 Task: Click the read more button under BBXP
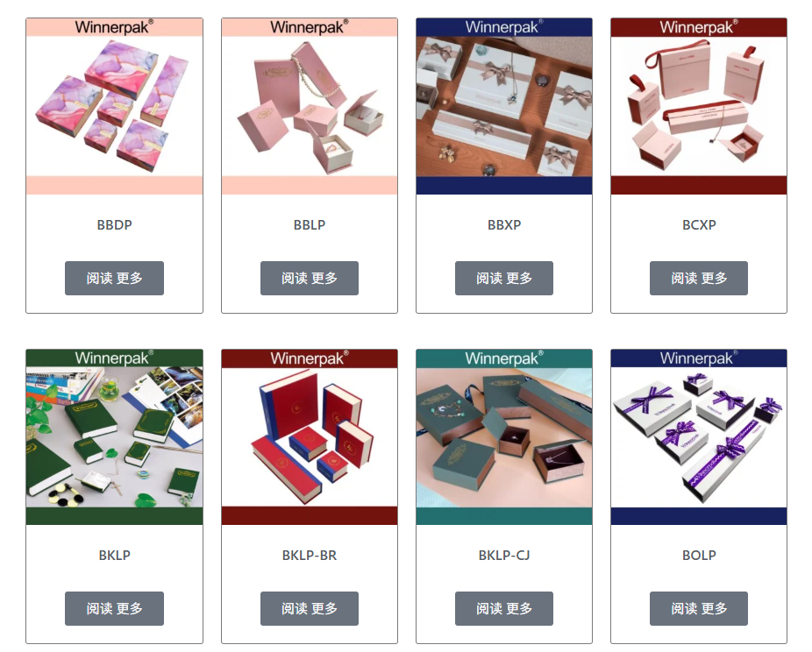(504, 279)
